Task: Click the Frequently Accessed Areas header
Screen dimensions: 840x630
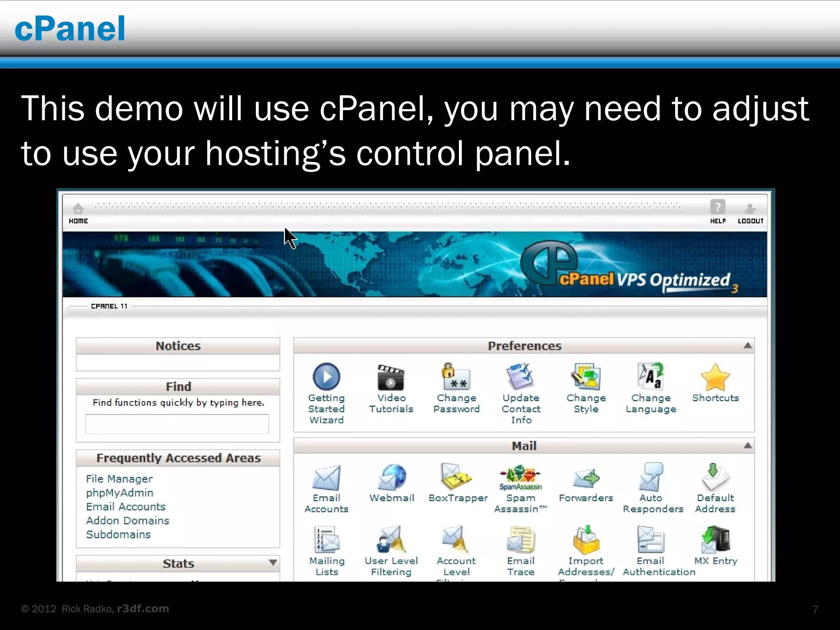Action: 178,458
